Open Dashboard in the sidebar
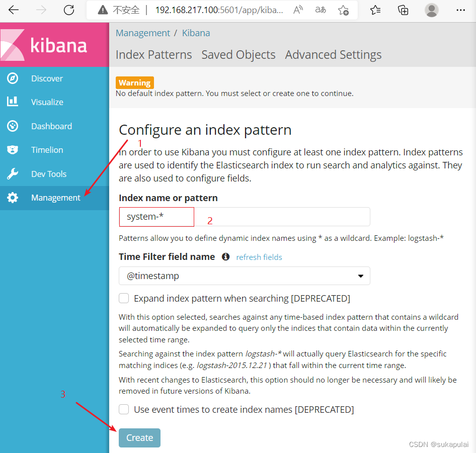Image resolution: width=476 pixels, height=453 pixels. (54, 126)
